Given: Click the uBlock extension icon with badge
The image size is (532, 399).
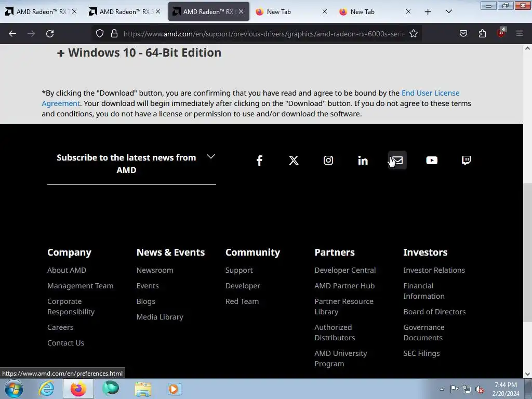Looking at the screenshot, I should coord(501,33).
